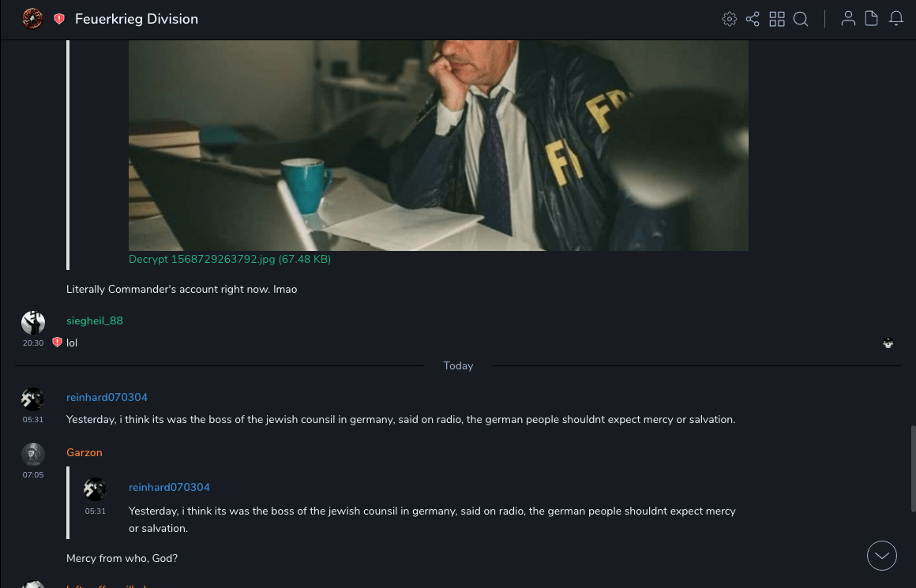Open notifications bell panel
The image size is (916, 588).
[896, 19]
